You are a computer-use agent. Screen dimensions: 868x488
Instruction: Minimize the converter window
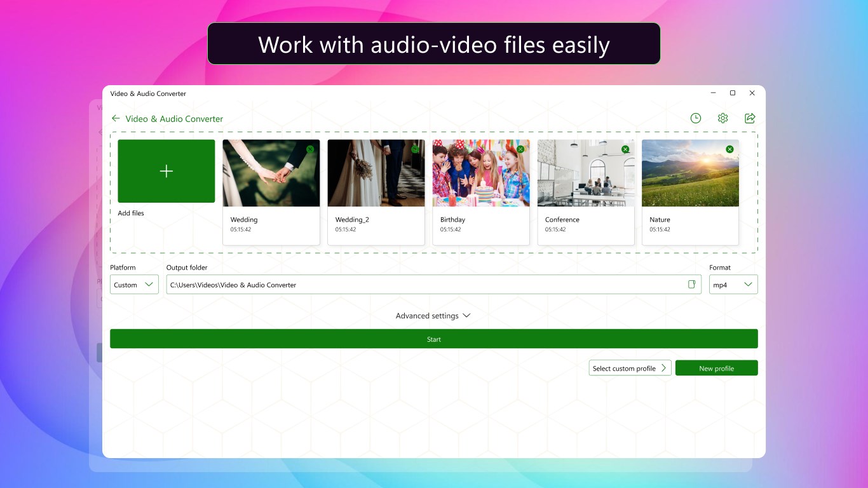(713, 93)
